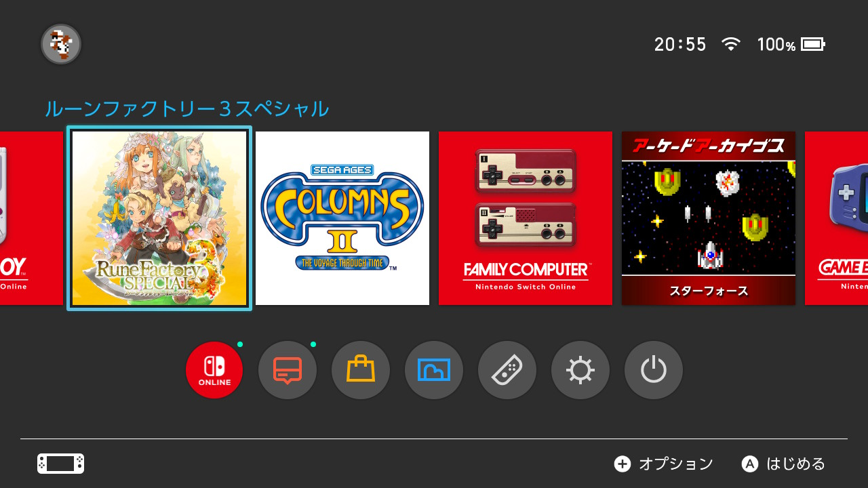Image resolution: width=868 pixels, height=488 pixels.
Task: Click the handheld console mode icon
Action: coord(60,464)
